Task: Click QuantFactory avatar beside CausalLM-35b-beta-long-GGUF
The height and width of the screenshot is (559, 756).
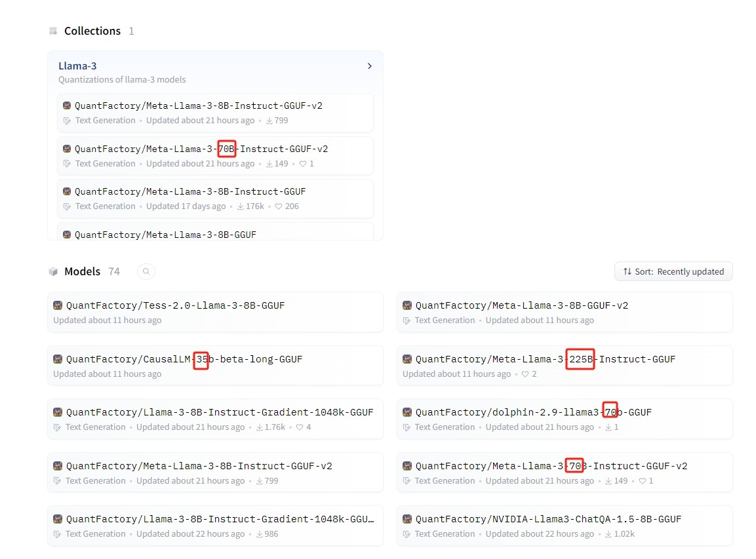Action: pos(58,359)
